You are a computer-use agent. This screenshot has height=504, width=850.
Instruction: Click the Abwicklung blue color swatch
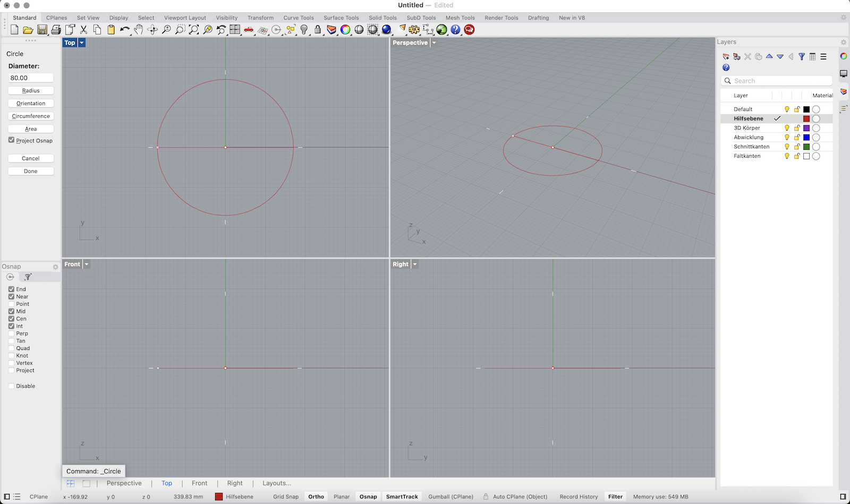click(x=806, y=138)
